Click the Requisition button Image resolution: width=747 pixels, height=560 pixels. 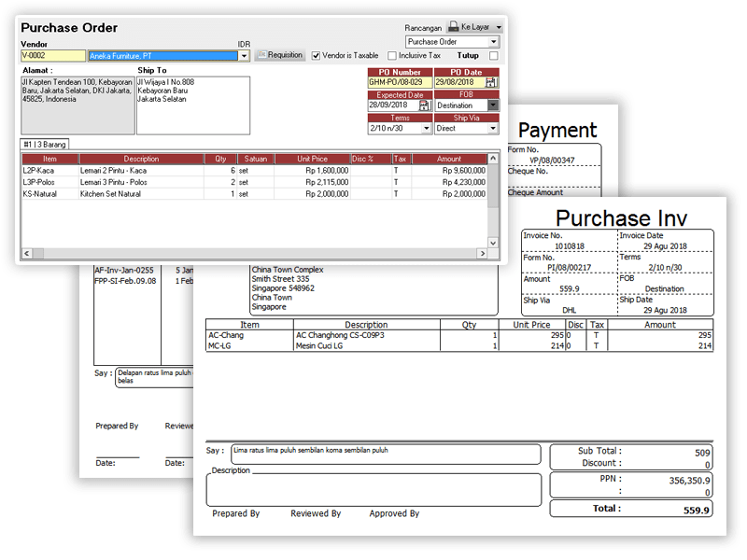pos(280,55)
